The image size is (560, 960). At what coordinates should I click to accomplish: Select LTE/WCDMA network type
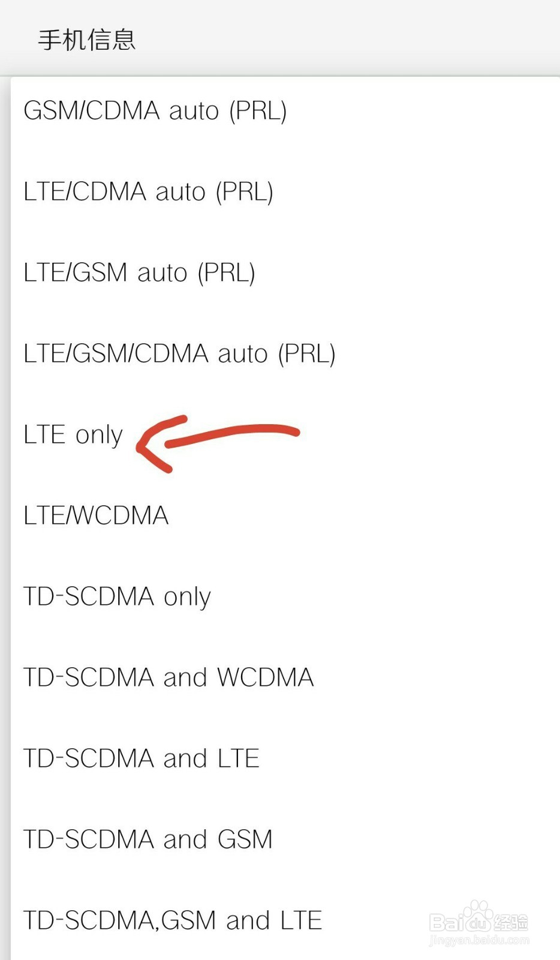coord(96,516)
